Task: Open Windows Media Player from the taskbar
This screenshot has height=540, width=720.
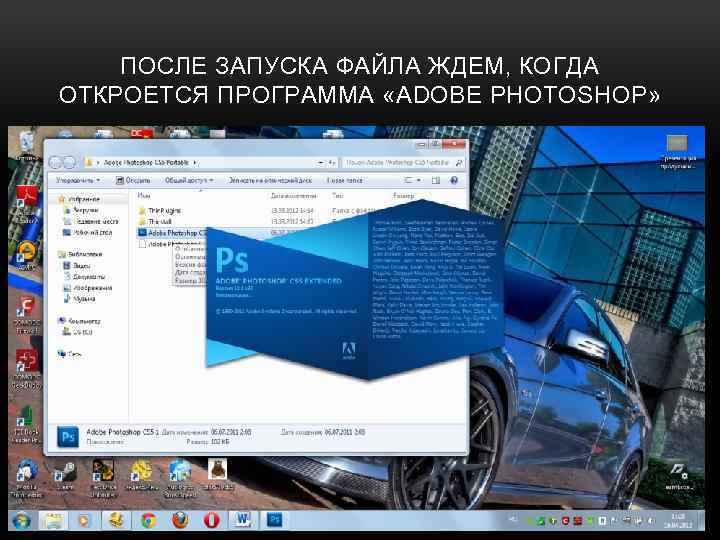Action: [x=84, y=521]
